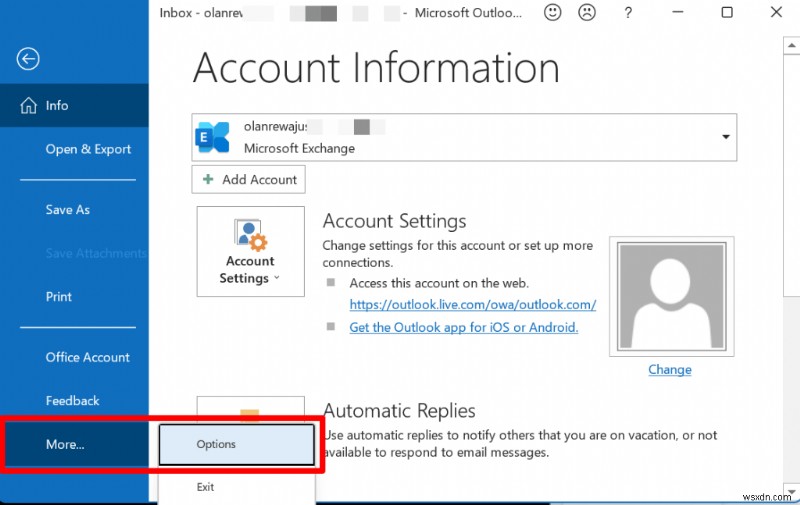This screenshot has width=800, height=505.
Task: Open the outlook.live.com/owa link
Action: tap(472, 305)
